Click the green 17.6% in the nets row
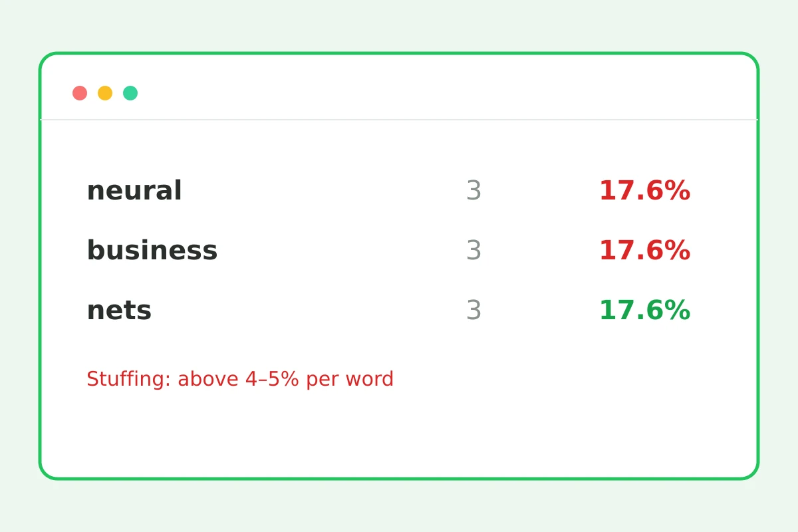Screen dimensions: 798x532 pos(644,311)
